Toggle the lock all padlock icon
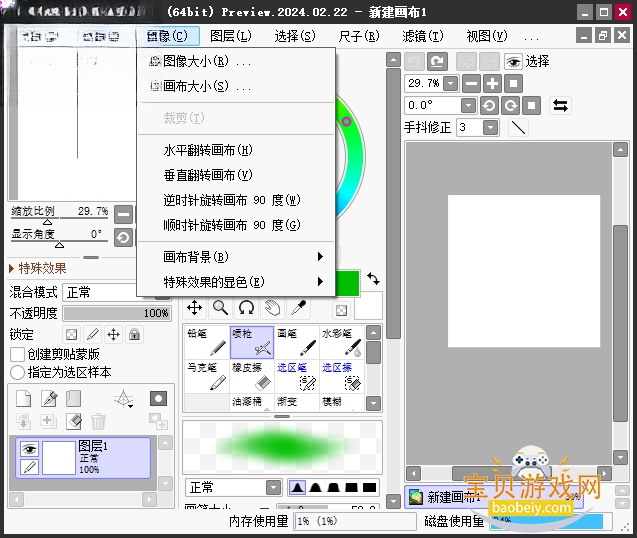637x538 pixels. (134, 334)
